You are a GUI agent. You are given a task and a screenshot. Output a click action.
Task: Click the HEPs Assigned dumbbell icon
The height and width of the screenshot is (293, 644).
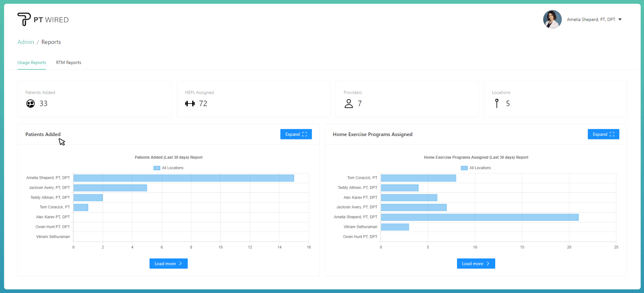[x=190, y=104]
